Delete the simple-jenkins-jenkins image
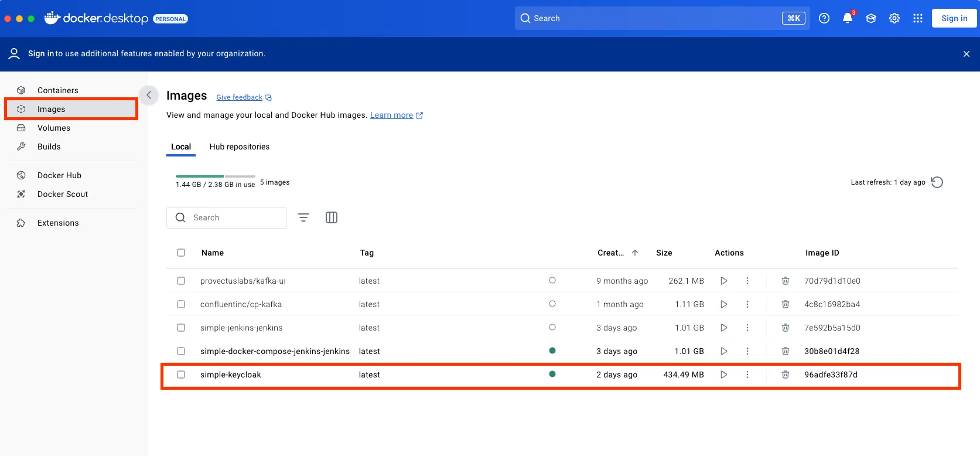Image resolution: width=980 pixels, height=456 pixels. tap(786, 328)
